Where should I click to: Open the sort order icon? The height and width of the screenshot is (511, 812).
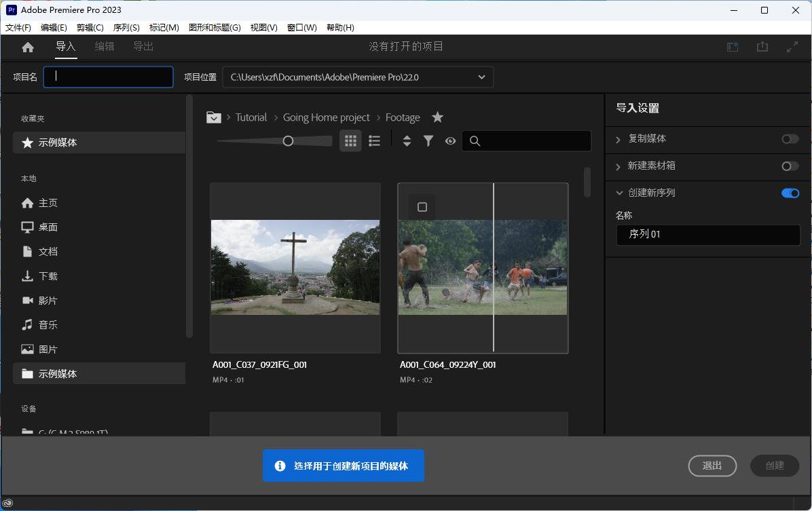click(x=407, y=141)
